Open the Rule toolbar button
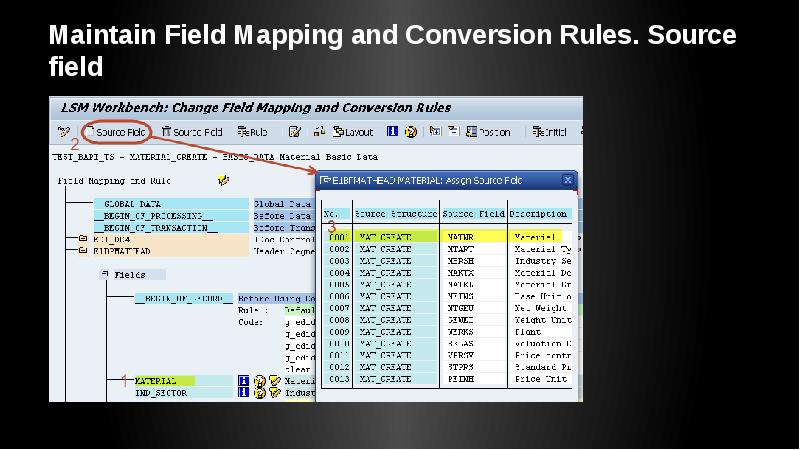The height and width of the screenshot is (450, 800). (x=252, y=132)
